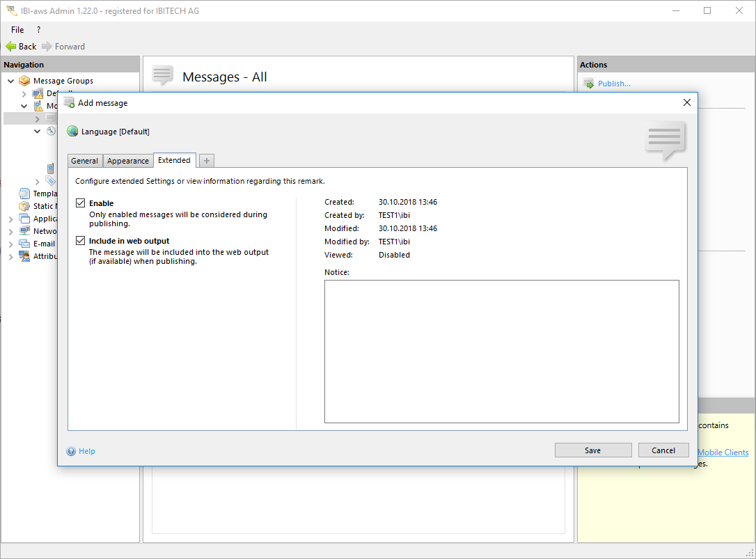Expand the E-mail navigation node
Image resolution: width=756 pixels, height=559 pixels.
pyautogui.click(x=11, y=244)
